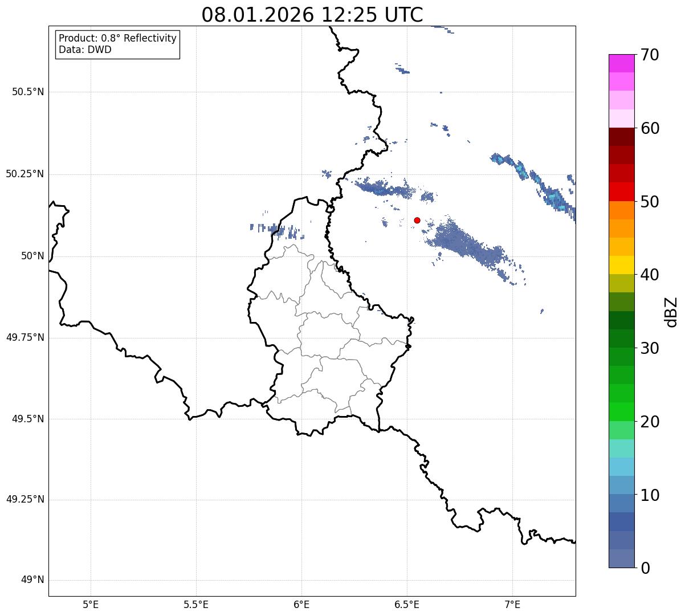This screenshot has width=685, height=616.
Task: Click the elongated radar echo northwest of marker
Action: tap(386, 187)
